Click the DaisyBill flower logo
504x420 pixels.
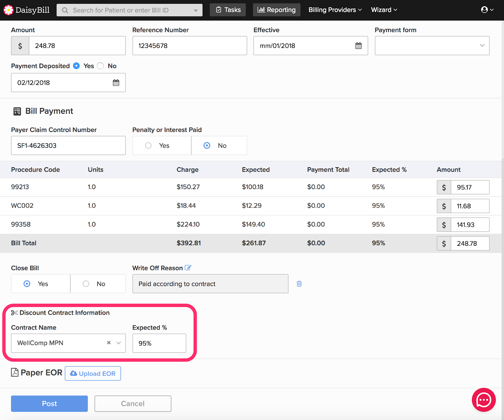[8, 10]
